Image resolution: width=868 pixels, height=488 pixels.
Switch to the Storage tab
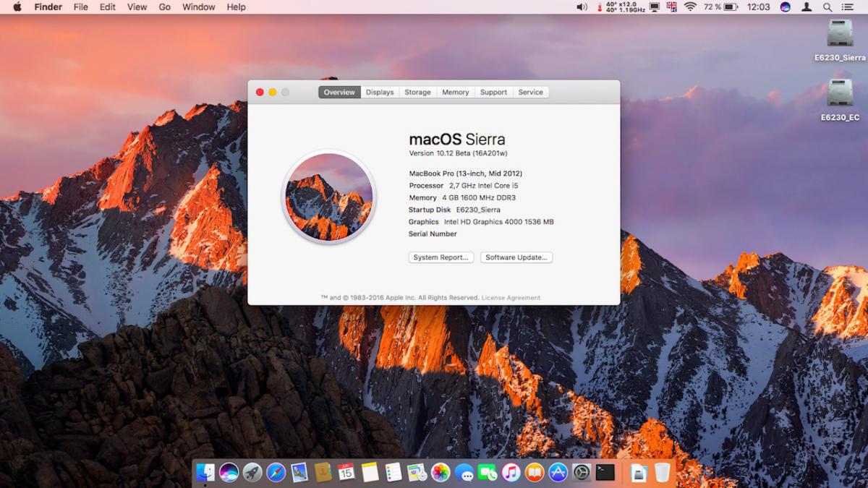coord(417,92)
